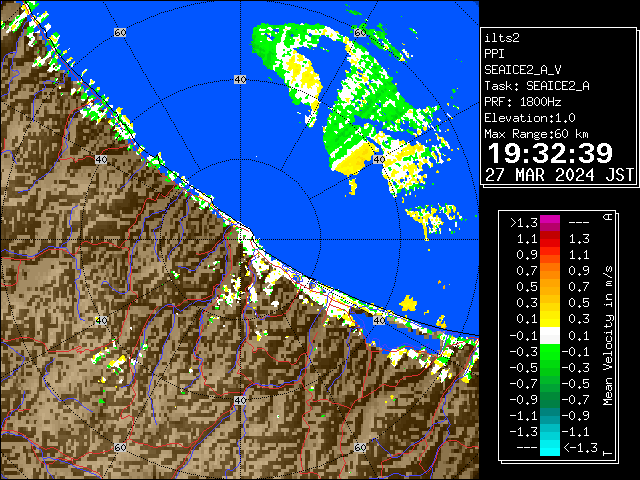
Task: Click the -0.9 label in the legend's right column
Action: coord(576,416)
